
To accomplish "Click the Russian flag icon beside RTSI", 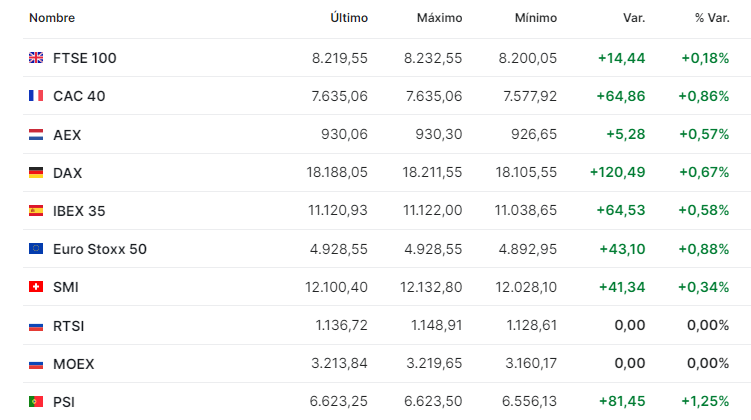I will pyautogui.click(x=36, y=326).
